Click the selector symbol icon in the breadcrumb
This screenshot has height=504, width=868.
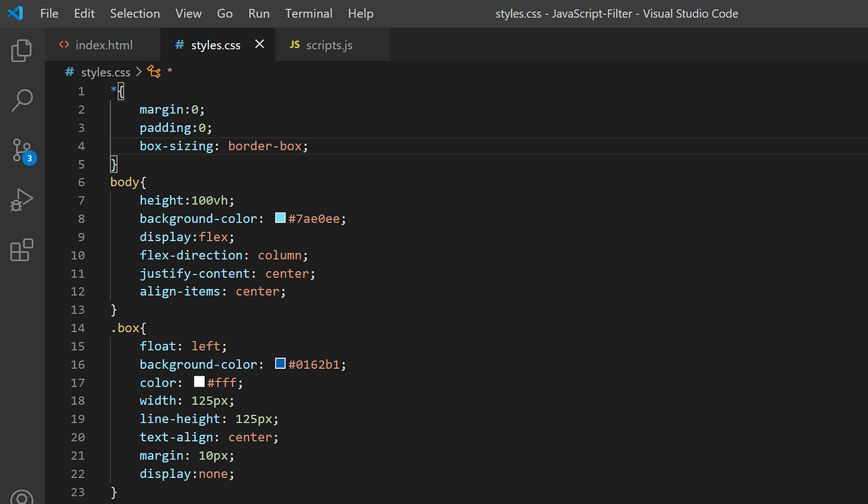[x=154, y=72]
